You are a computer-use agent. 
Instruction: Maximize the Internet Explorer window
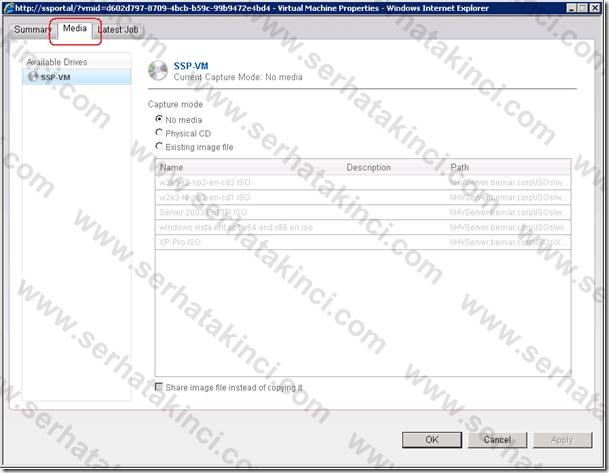coord(583,8)
